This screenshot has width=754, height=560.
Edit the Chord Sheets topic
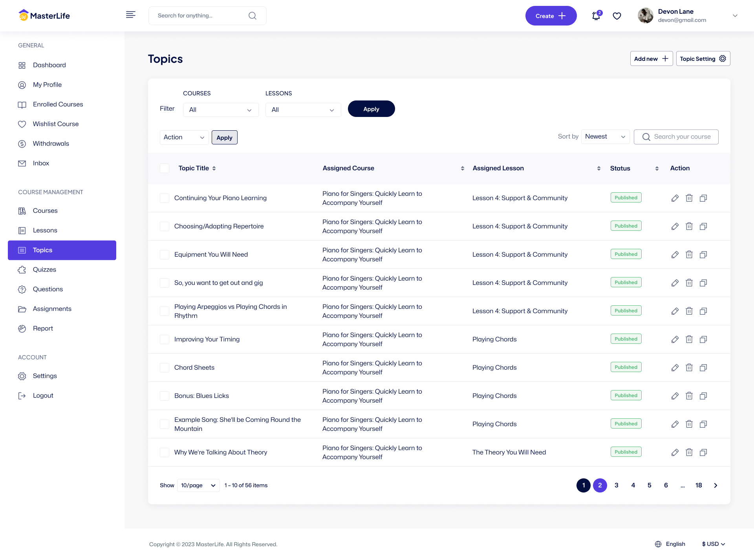tap(675, 368)
